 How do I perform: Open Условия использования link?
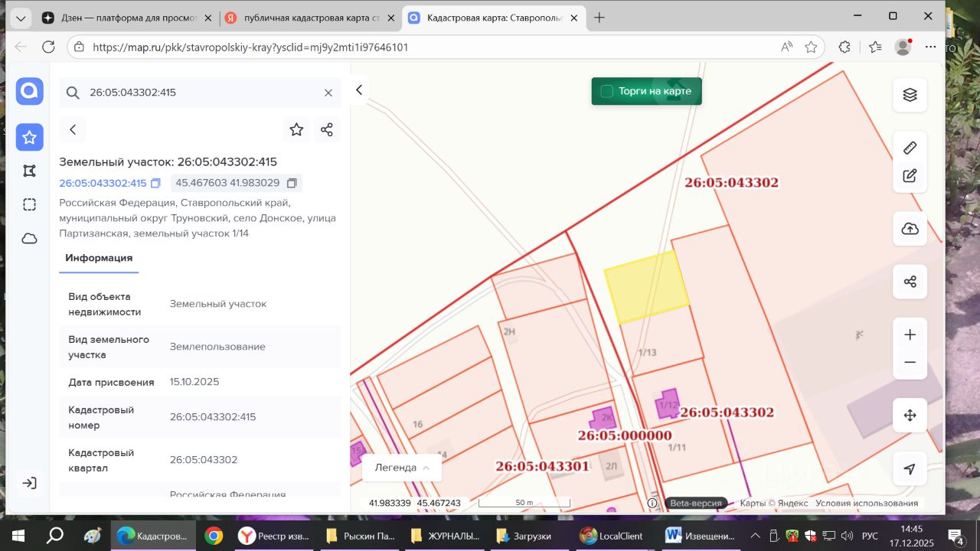tap(867, 503)
